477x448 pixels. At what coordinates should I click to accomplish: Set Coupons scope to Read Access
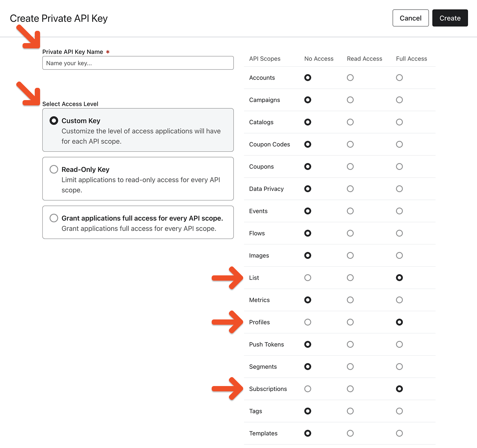coord(350,166)
